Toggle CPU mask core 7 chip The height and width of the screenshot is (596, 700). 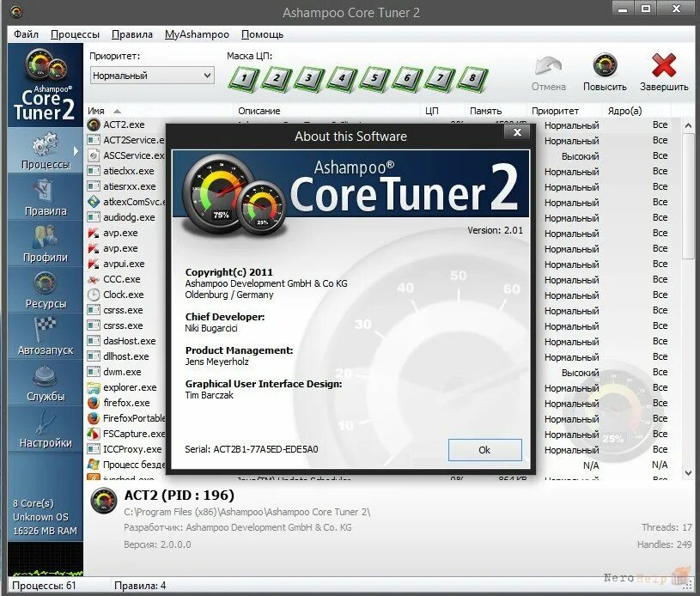440,79
